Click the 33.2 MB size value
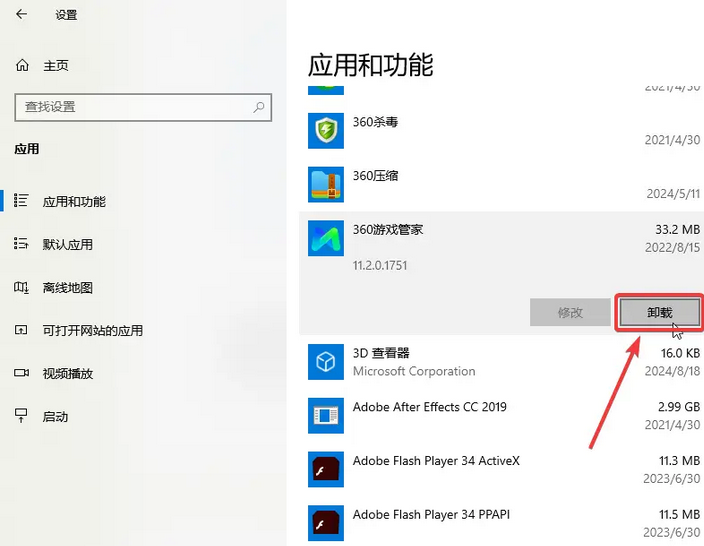The height and width of the screenshot is (546, 704). pyautogui.click(x=678, y=230)
